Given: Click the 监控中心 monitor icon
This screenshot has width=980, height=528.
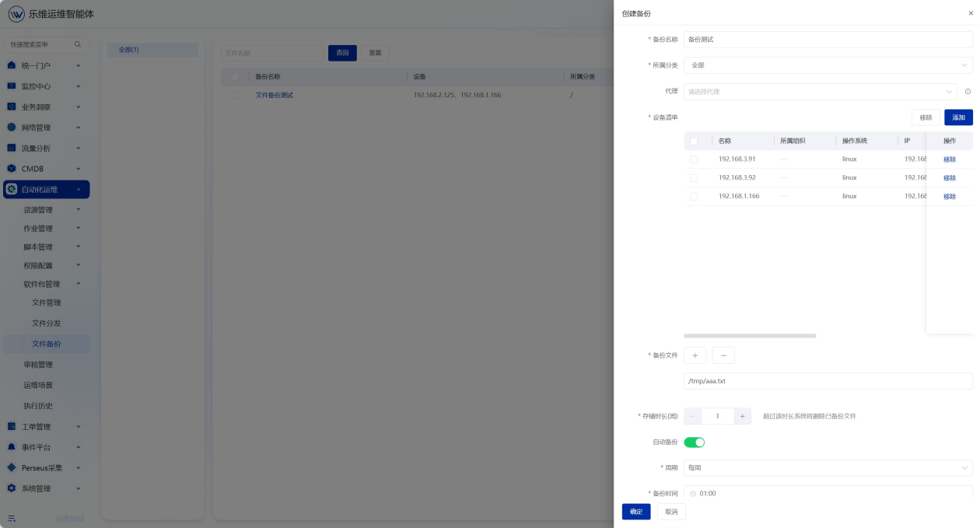Looking at the screenshot, I should point(12,86).
